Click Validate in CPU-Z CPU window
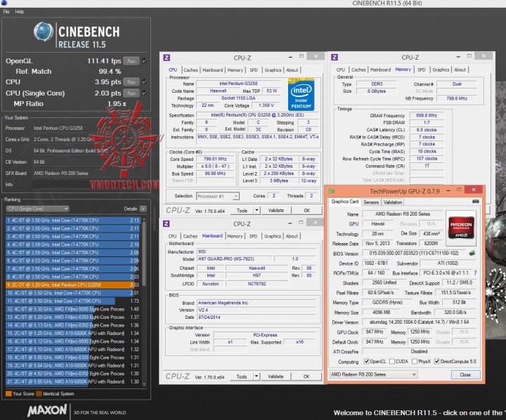The image size is (506, 420). 276,211
